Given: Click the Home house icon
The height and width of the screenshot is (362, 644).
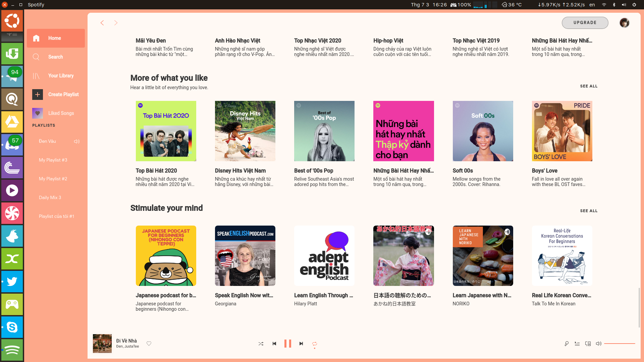Looking at the screenshot, I should [36, 38].
